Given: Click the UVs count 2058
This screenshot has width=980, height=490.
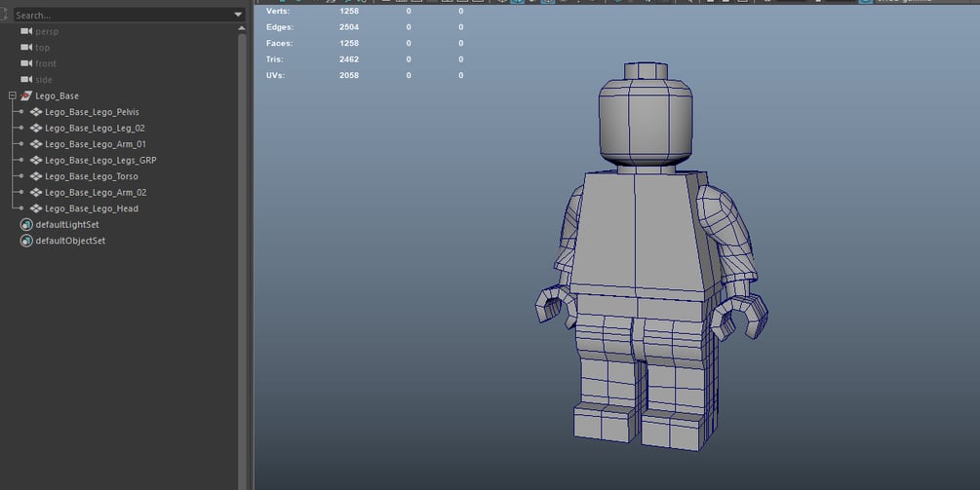Looking at the screenshot, I should coord(349,76).
